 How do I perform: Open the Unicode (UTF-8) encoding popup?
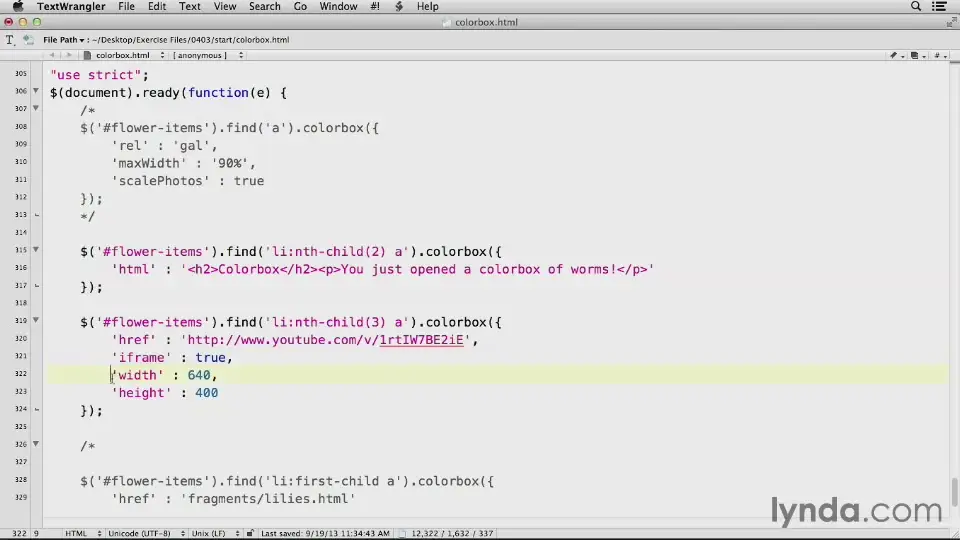[x=146, y=533]
